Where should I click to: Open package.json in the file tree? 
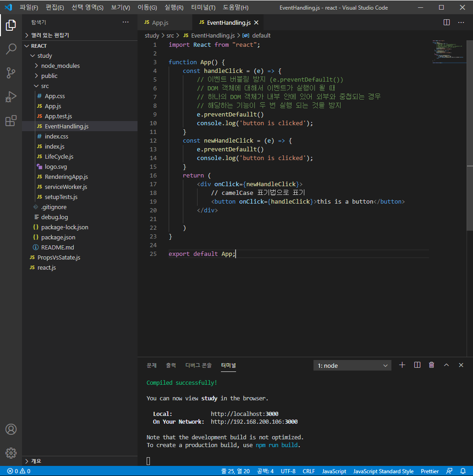point(58,238)
